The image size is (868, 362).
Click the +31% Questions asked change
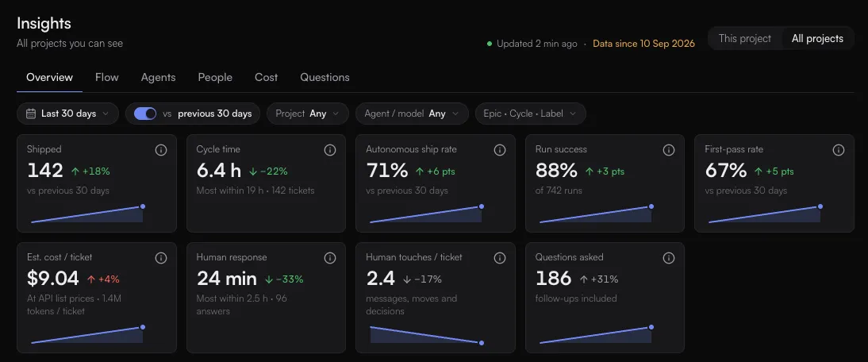(x=598, y=279)
